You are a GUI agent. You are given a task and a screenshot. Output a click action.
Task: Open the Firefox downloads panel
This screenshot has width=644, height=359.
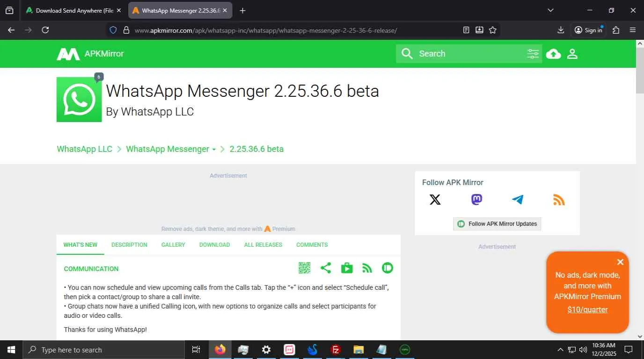(x=561, y=30)
